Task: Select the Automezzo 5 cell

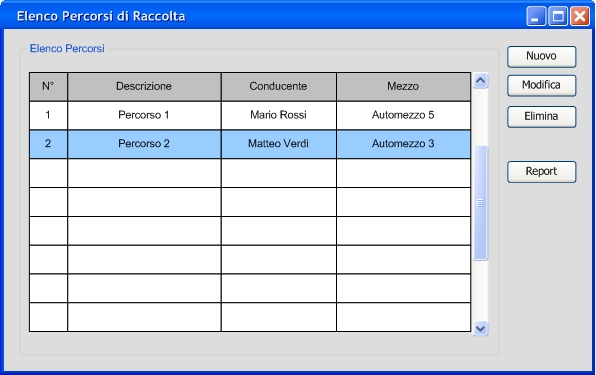Action: coord(403,115)
